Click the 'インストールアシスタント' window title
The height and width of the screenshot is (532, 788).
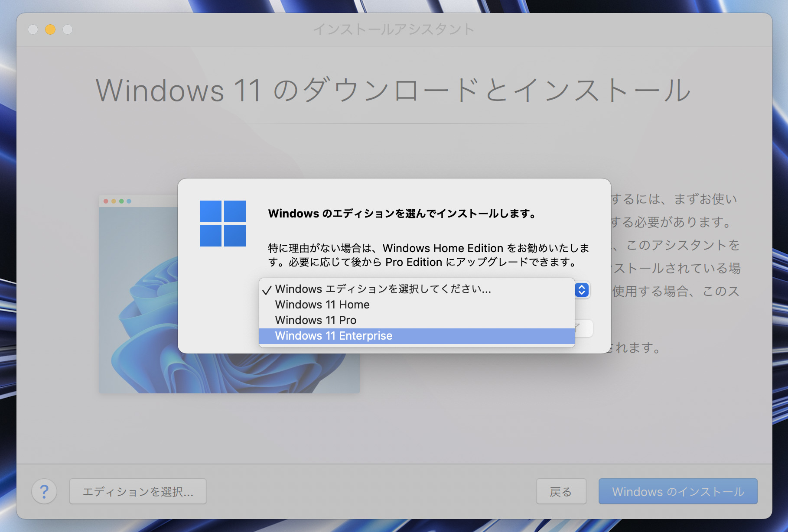tap(394, 29)
